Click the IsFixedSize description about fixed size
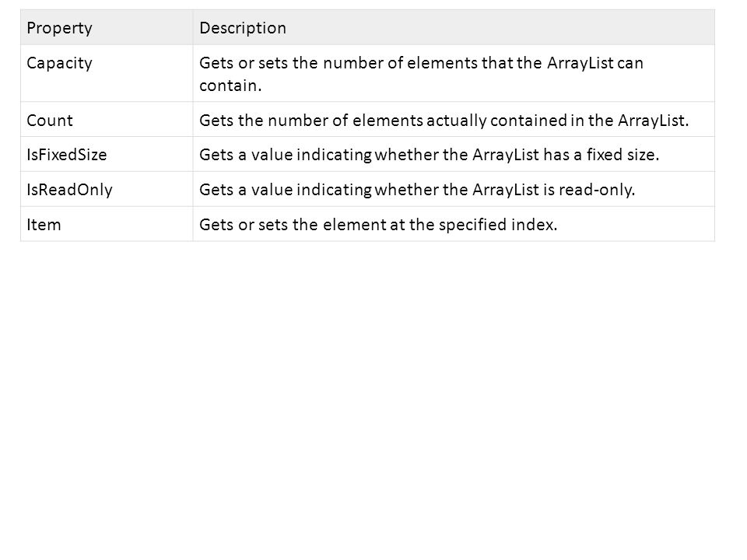The width and height of the screenshot is (747, 560). point(430,155)
